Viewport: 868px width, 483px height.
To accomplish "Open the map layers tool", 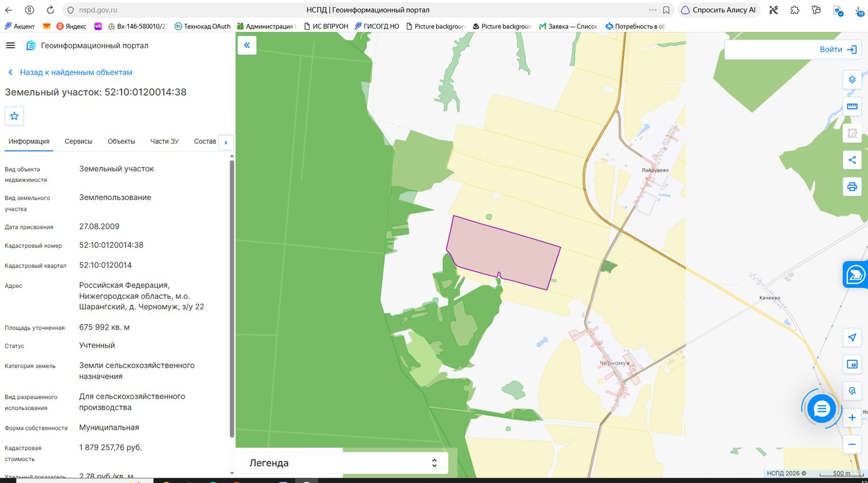I will click(852, 80).
